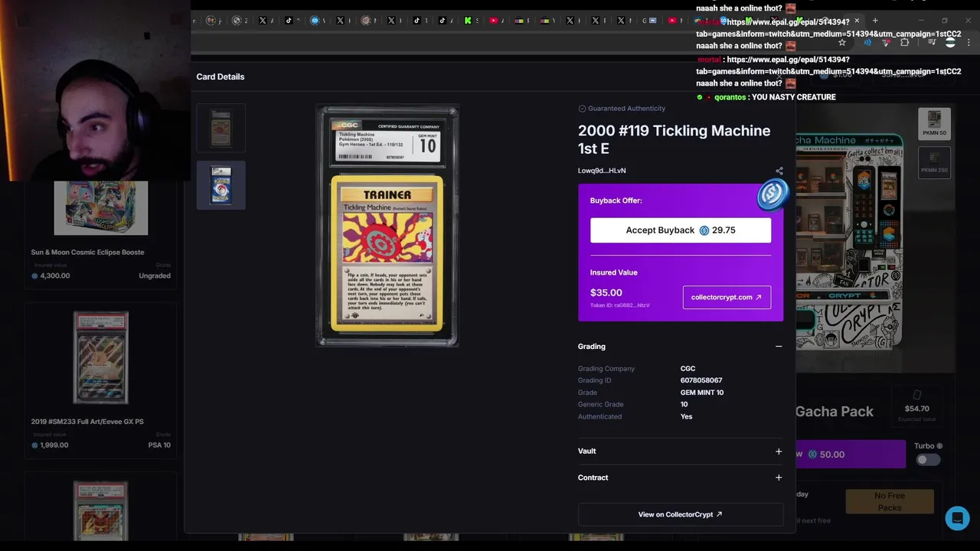Toggle the Turbo switch
980x551 pixels.
pyautogui.click(x=928, y=460)
